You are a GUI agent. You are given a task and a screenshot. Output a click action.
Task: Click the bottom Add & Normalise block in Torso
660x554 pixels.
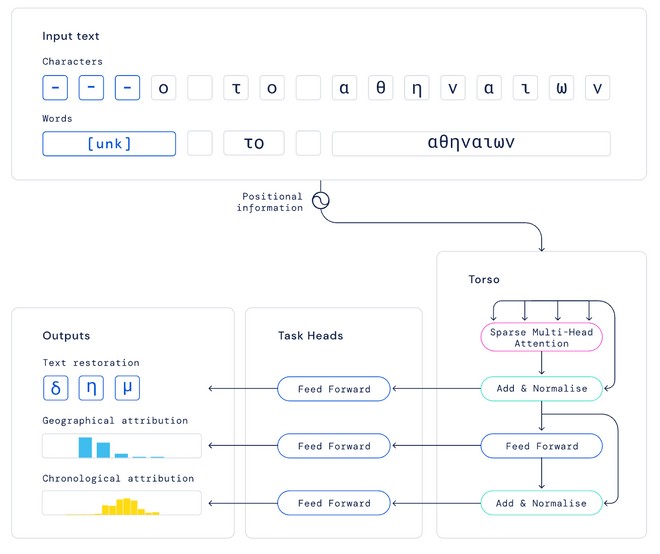541,503
